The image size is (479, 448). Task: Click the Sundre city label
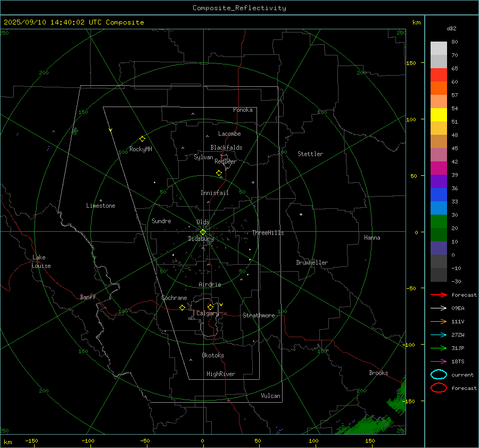point(161,221)
